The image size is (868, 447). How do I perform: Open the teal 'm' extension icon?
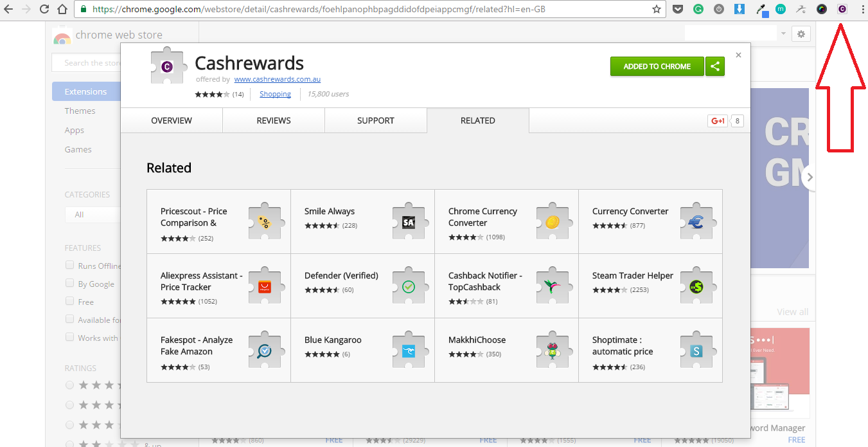tap(780, 9)
